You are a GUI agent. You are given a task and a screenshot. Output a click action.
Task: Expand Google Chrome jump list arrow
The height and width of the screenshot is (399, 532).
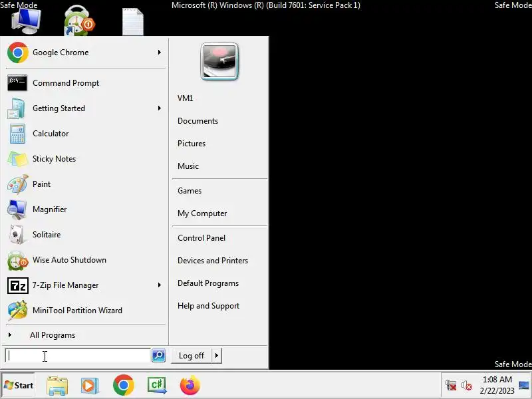click(x=159, y=53)
